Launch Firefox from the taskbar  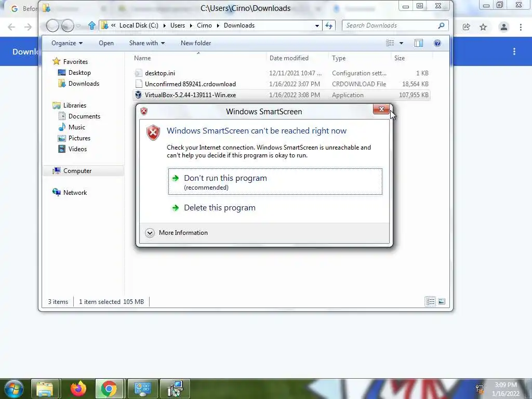tap(78, 389)
